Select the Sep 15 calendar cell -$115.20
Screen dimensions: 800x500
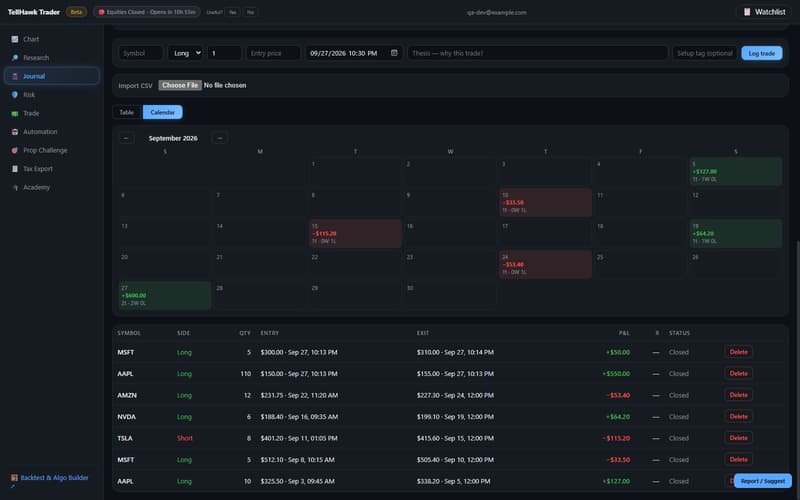[355, 234]
